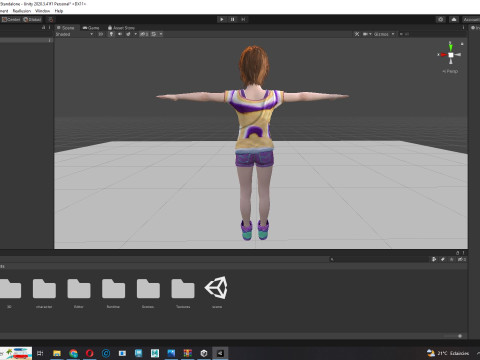This screenshot has height=360, width=480.
Task: Open Google Chrome from the taskbar
Action: (73, 353)
